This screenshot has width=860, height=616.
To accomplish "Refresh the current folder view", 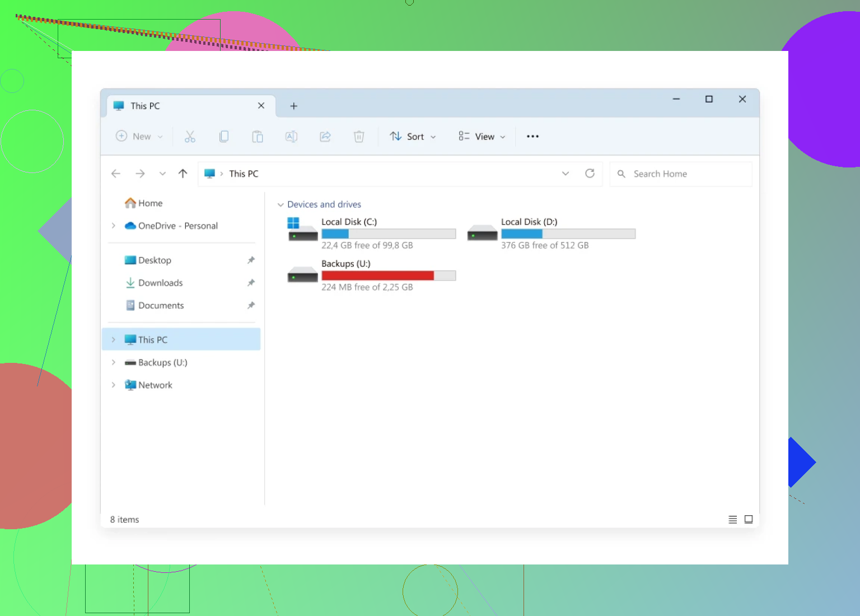I will (x=590, y=174).
